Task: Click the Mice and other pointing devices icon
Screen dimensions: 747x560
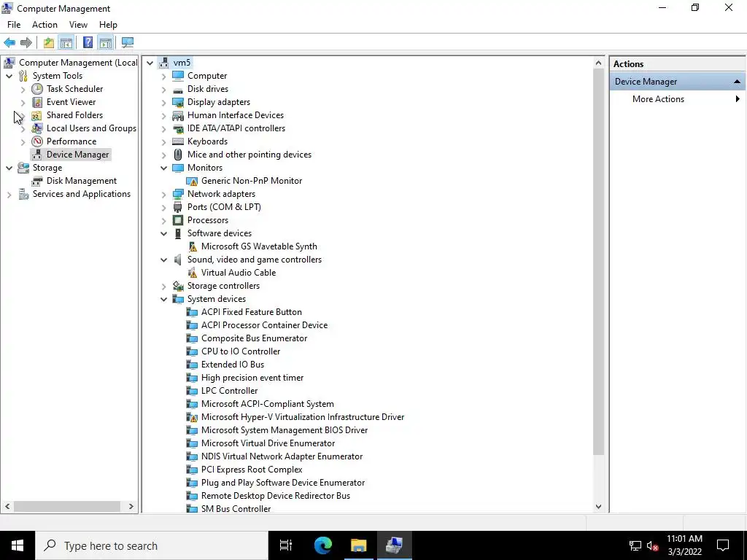Action: point(178,155)
